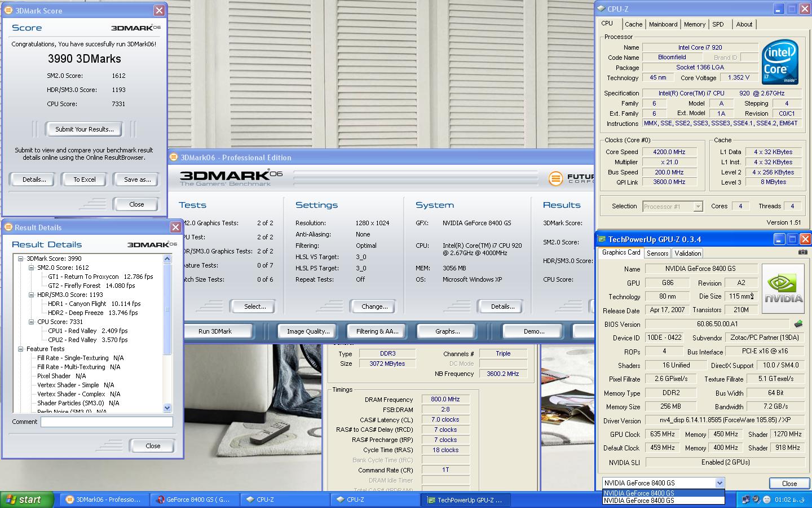Click the Save as button
This screenshot has width=812, height=508.
coord(138,179)
